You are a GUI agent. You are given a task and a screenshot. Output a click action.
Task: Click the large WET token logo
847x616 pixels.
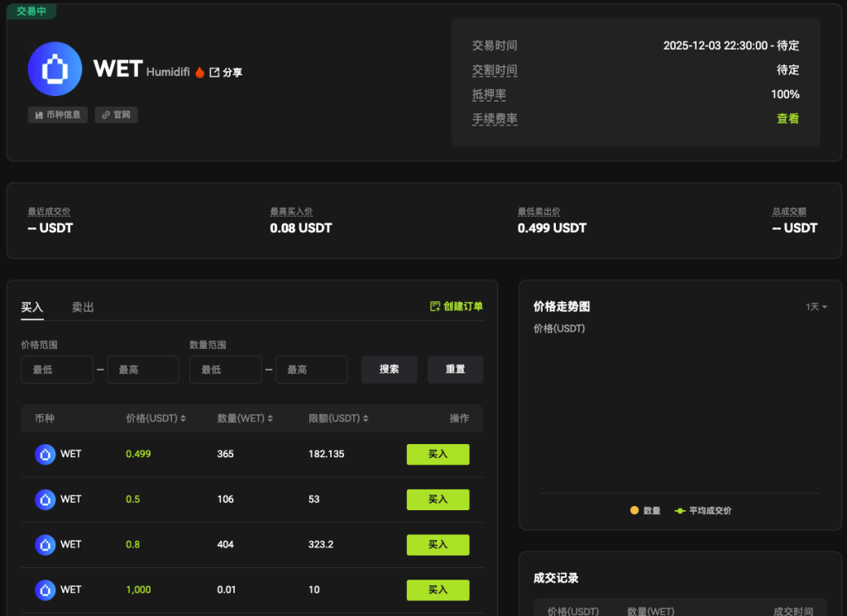coord(55,69)
